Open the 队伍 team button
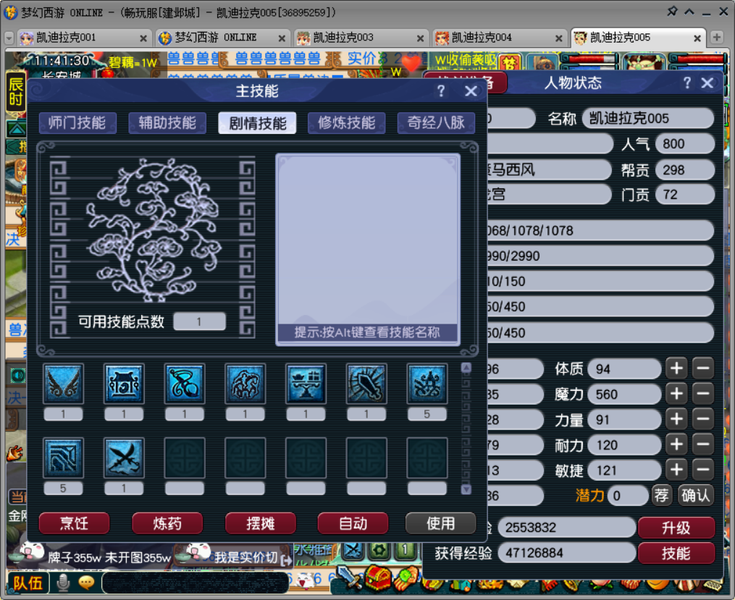The image size is (735, 600). pos(27,583)
